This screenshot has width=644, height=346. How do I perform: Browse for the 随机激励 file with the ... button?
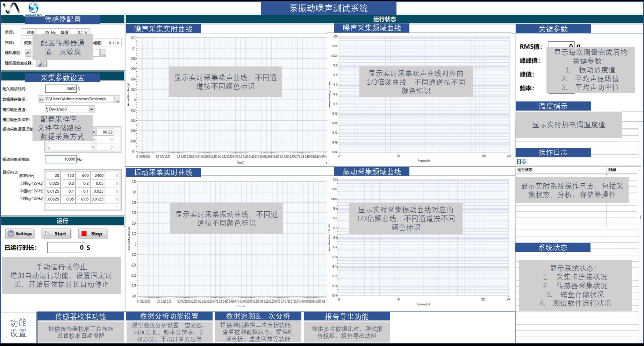coord(103,54)
